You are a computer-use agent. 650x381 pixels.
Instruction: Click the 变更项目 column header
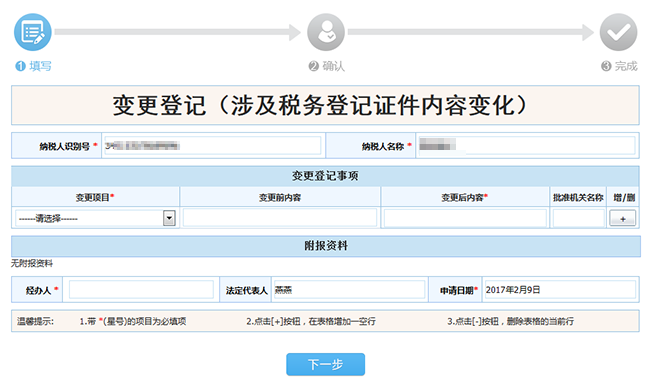point(95,197)
